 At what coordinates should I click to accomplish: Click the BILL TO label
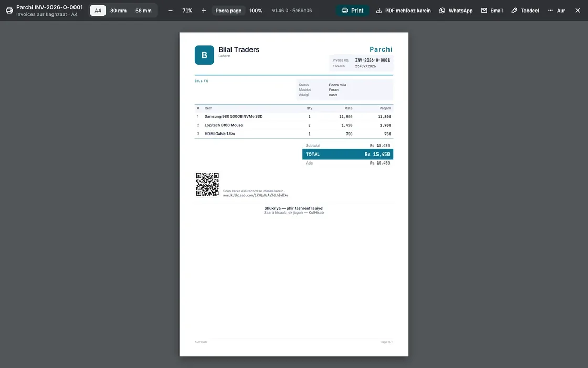point(202,81)
